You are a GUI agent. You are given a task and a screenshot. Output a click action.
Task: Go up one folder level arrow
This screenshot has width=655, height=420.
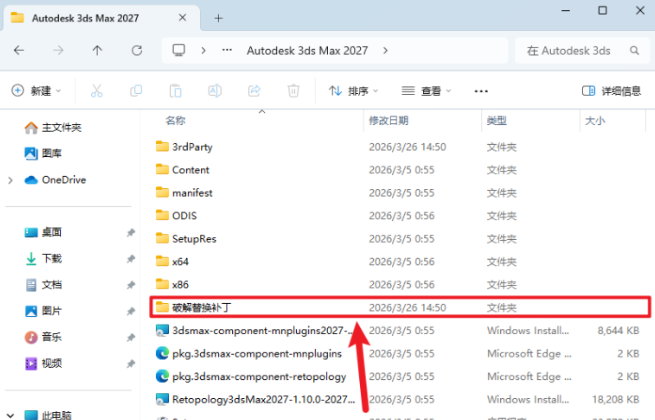(x=97, y=50)
